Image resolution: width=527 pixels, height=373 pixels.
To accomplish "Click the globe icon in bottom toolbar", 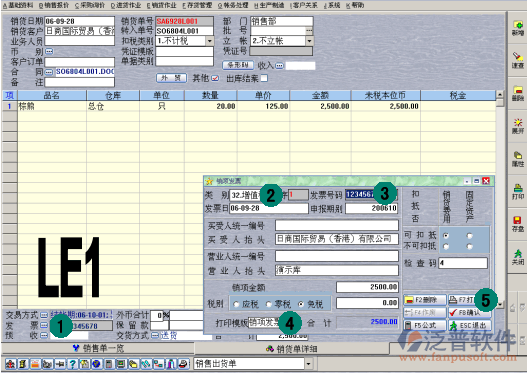I will tap(96, 364).
